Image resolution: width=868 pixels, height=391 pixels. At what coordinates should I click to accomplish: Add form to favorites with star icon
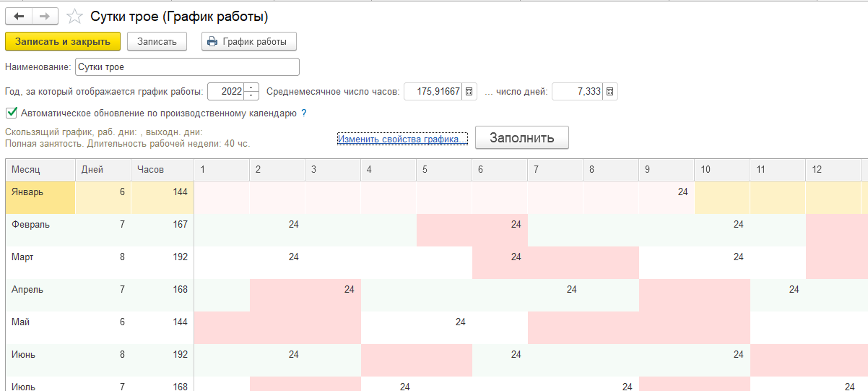point(74,15)
